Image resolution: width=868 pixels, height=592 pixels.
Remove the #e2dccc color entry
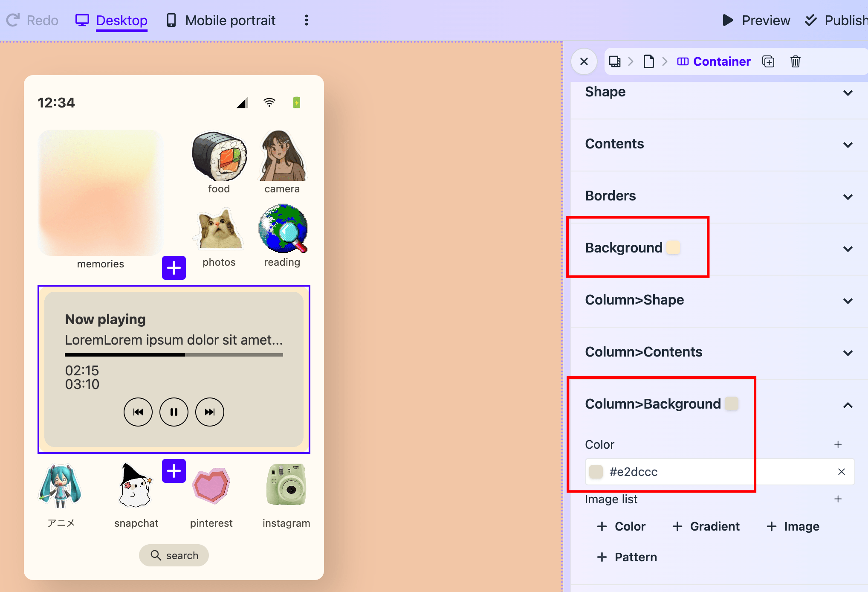point(841,472)
